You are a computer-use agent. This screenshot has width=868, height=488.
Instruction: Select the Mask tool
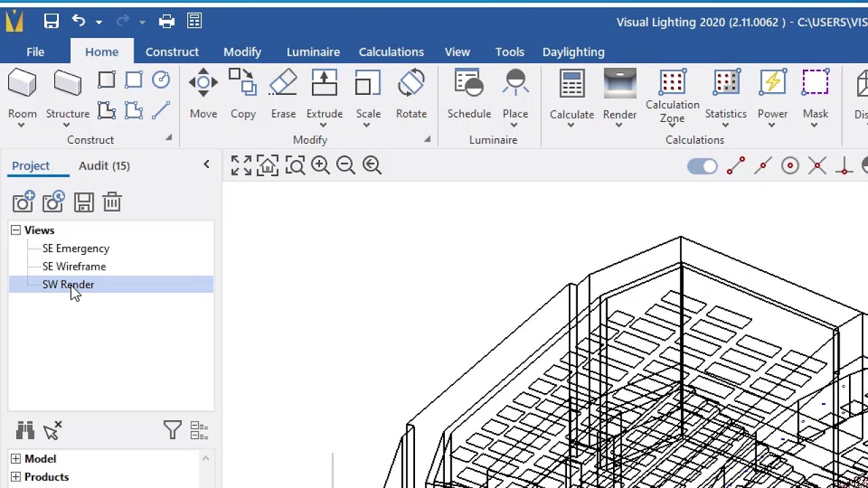point(815,95)
